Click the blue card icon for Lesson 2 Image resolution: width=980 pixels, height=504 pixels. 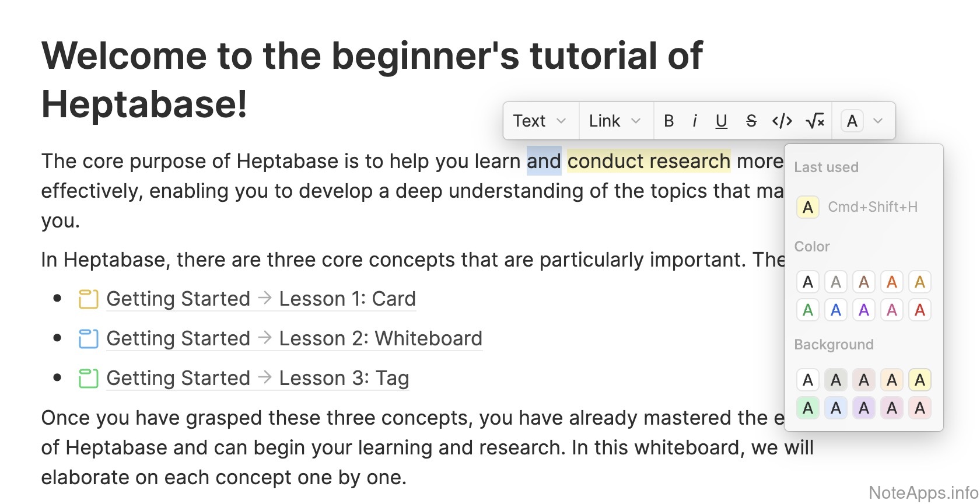tap(88, 339)
